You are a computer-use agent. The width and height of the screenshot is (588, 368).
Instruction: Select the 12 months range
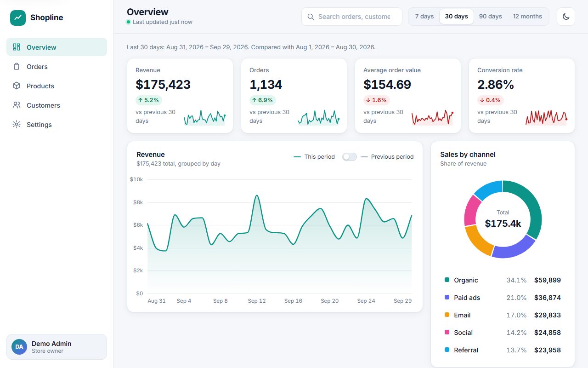coord(527,17)
